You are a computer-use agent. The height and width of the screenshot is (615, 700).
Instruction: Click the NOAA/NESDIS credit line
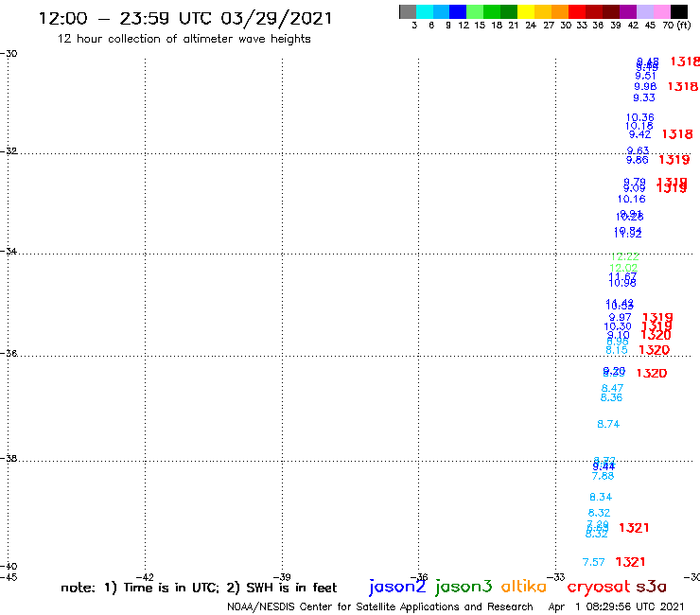pyautogui.click(x=380, y=606)
